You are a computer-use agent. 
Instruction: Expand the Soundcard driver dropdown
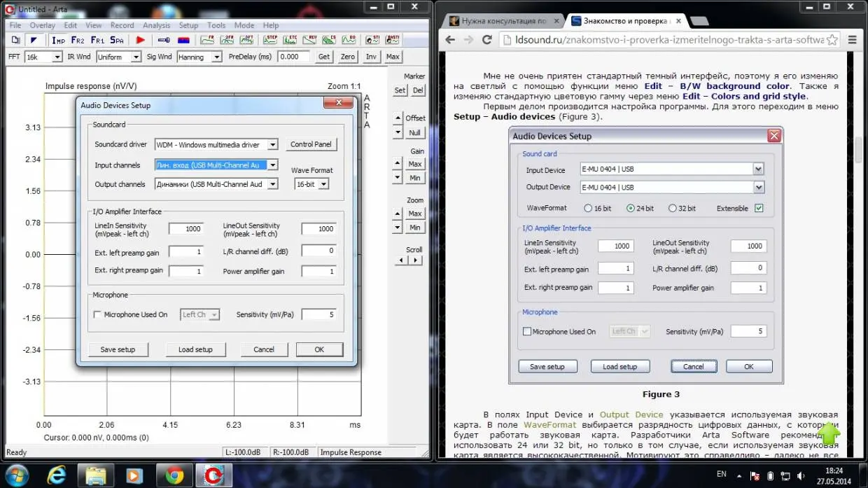(272, 145)
